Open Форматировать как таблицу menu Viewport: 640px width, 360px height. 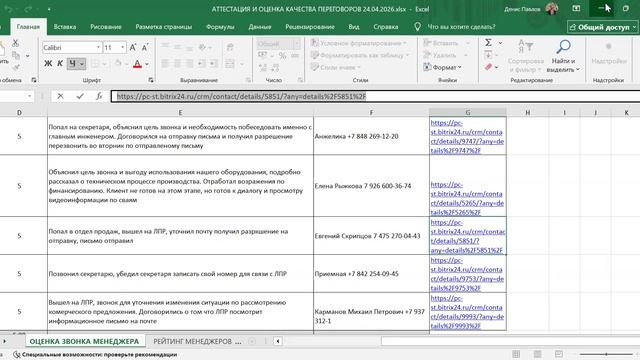pos(359,55)
